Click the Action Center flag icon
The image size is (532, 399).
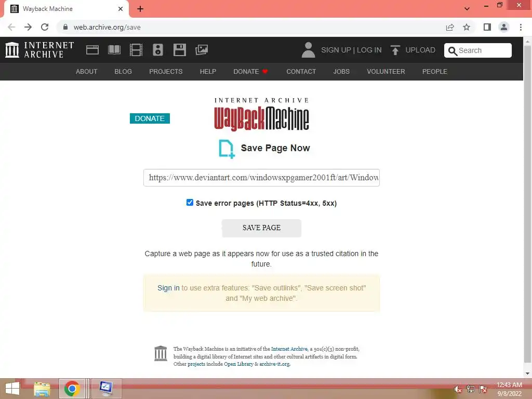(483, 389)
